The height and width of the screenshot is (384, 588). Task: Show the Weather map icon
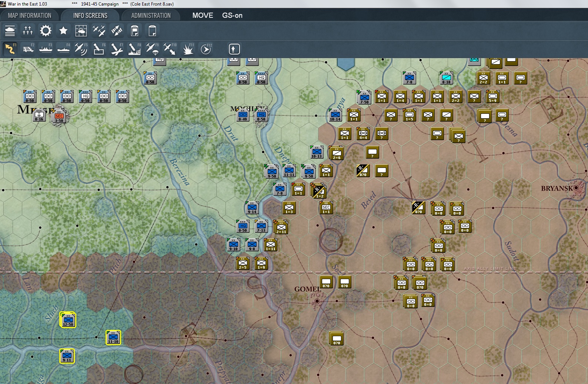coord(81,30)
